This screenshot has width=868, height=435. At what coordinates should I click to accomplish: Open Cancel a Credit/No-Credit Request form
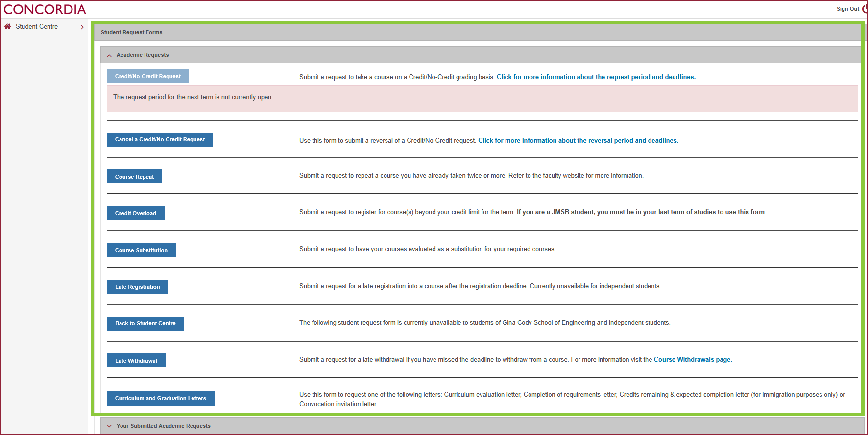coord(160,139)
